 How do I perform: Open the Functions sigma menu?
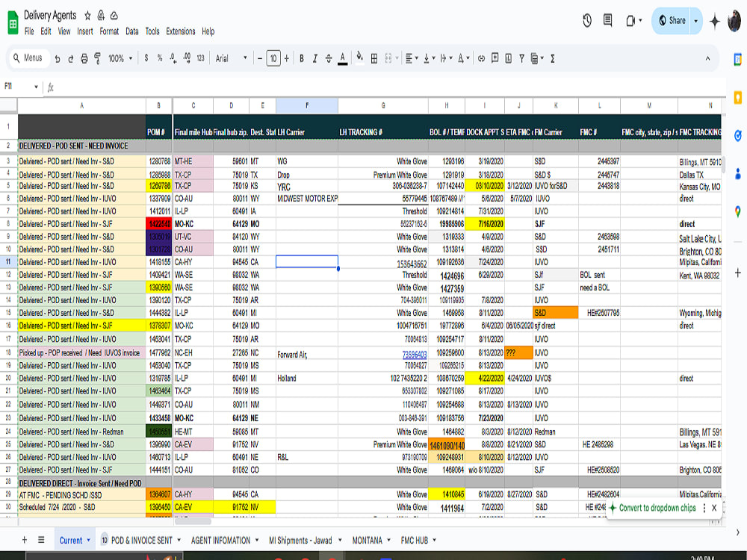tap(553, 58)
